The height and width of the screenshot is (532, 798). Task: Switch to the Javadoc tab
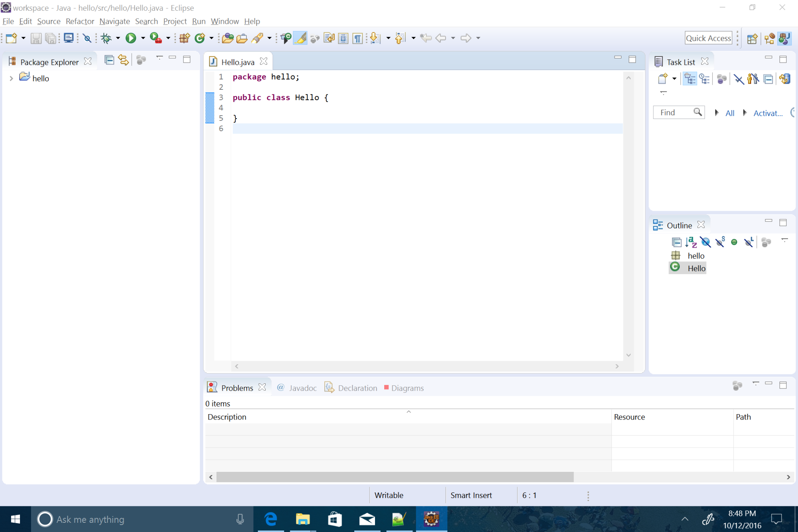pyautogui.click(x=297, y=388)
